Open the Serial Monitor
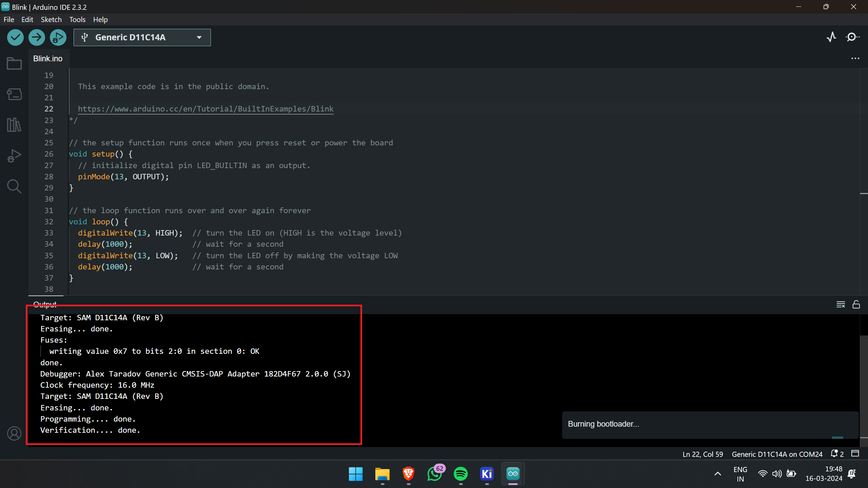Viewport: 868px width, 488px height. coord(852,37)
